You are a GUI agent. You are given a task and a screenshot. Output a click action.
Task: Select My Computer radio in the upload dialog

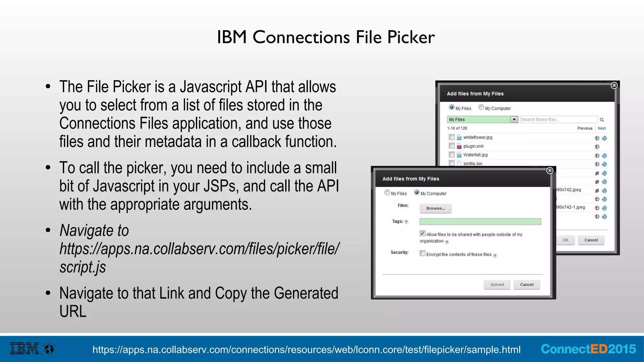[x=417, y=192]
